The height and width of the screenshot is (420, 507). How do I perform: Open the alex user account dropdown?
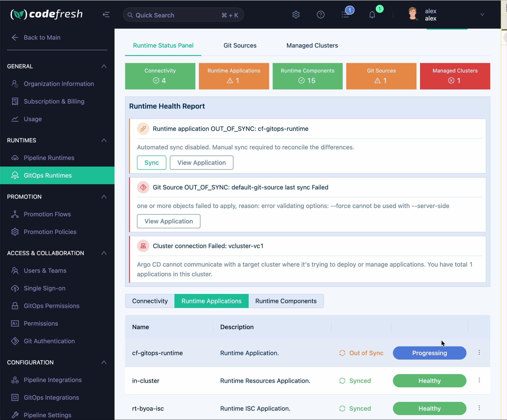[482, 15]
